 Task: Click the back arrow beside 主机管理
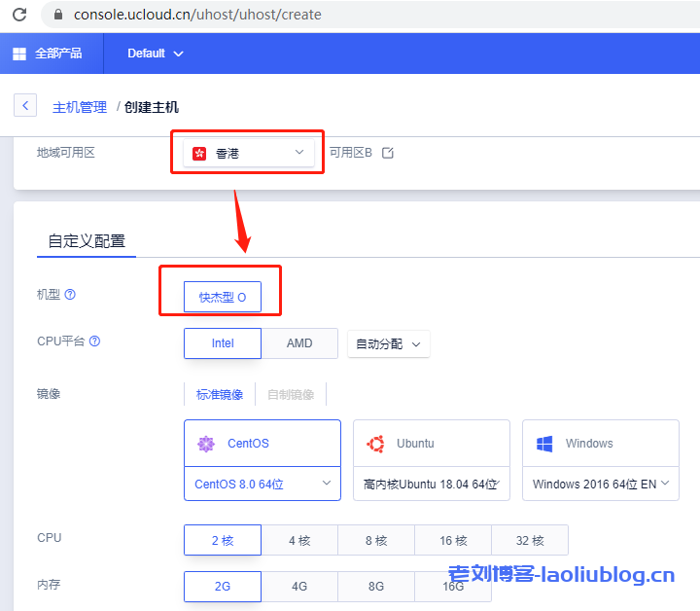click(x=25, y=106)
